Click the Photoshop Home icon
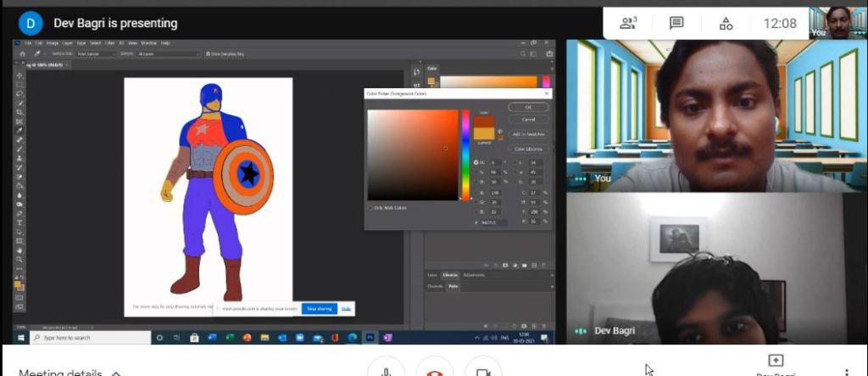 pyautogui.click(x=23, y=53)
